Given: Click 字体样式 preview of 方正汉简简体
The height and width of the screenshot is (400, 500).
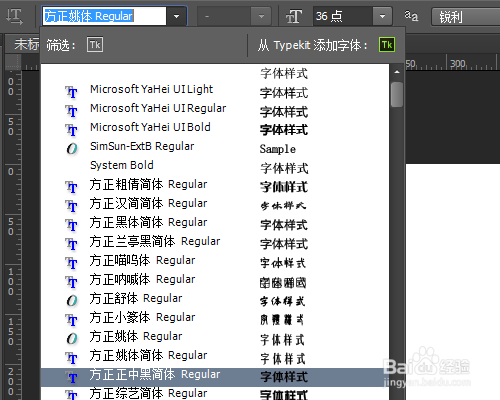Looking at the screenshot, I should click(x=283, y=206).
